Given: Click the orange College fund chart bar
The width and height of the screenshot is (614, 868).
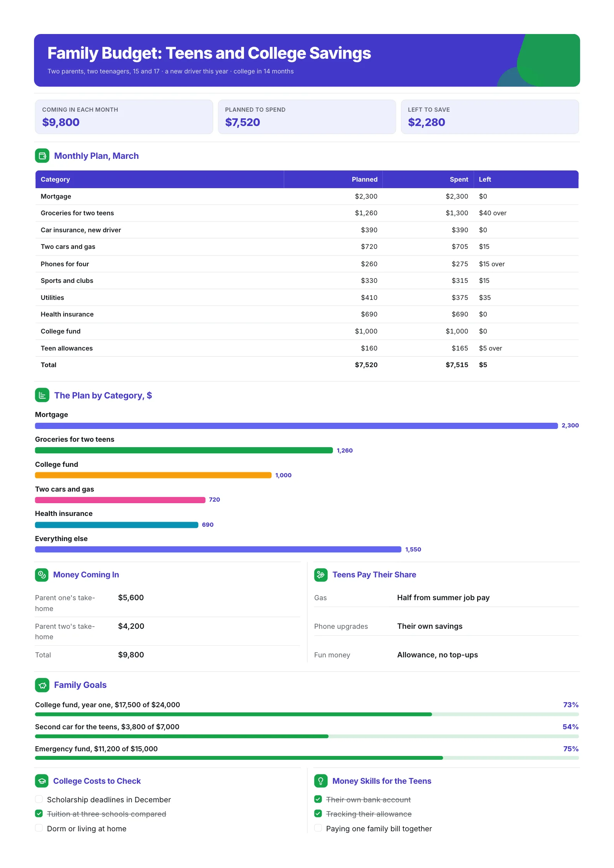Looking at the screenshot, I should (x=153, y=475).
